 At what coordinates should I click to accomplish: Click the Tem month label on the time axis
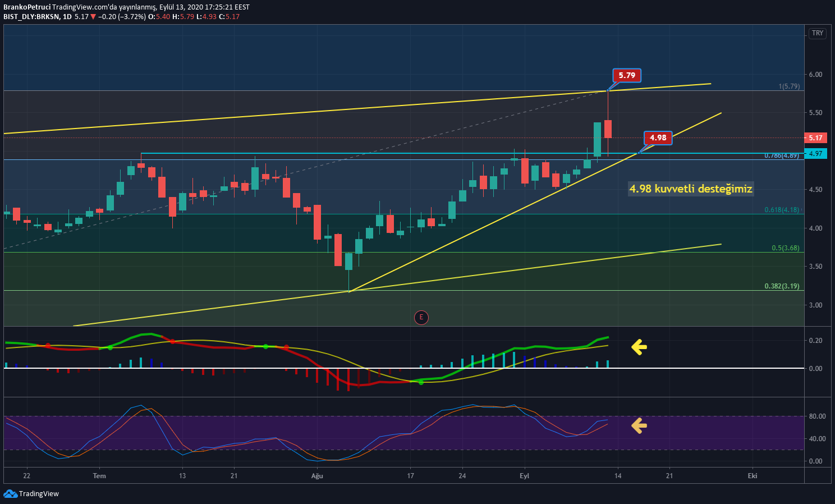(99, 476)
